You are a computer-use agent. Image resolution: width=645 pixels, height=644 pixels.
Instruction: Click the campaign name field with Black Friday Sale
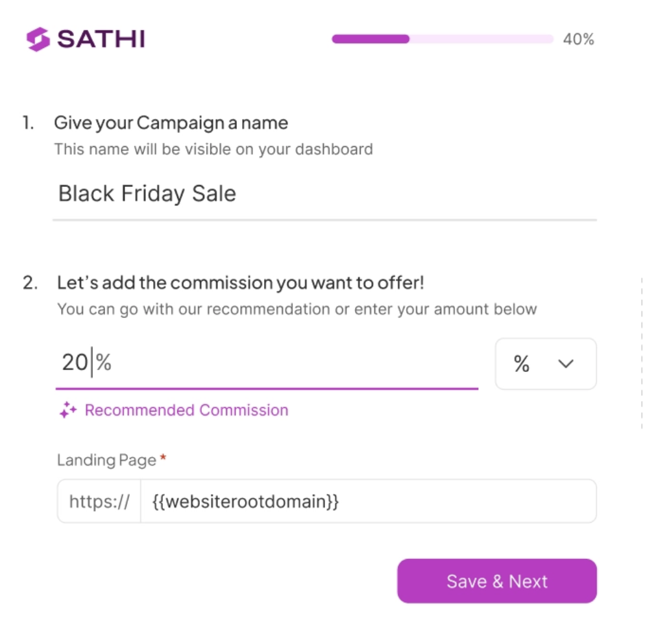tap(324, 194)
